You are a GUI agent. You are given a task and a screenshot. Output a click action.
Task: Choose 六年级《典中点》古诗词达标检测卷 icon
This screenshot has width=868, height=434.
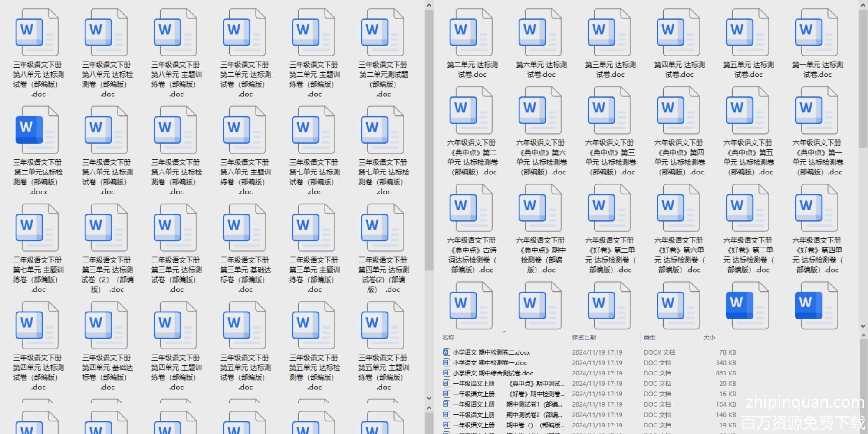tap(471, 208)
